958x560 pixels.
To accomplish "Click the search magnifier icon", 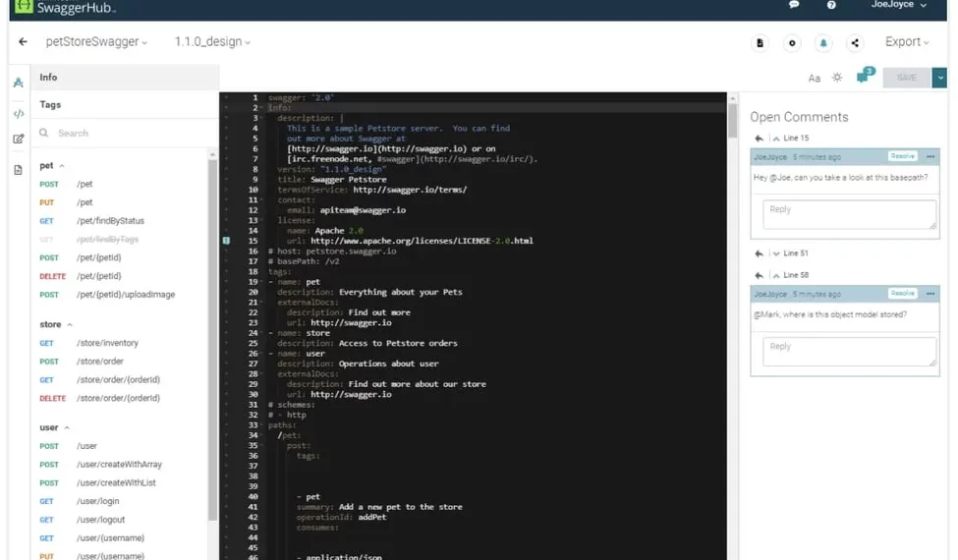I will 44,133.
